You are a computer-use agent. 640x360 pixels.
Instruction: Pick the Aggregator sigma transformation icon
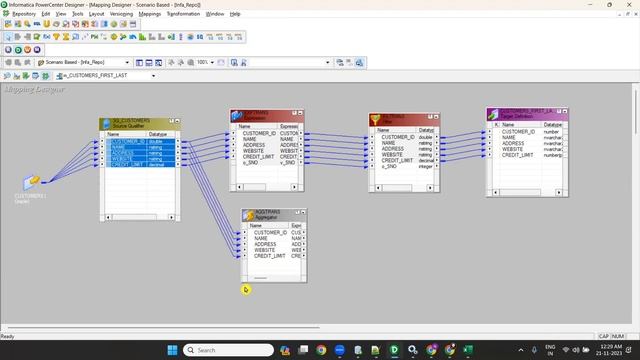(x=66, y=37)
